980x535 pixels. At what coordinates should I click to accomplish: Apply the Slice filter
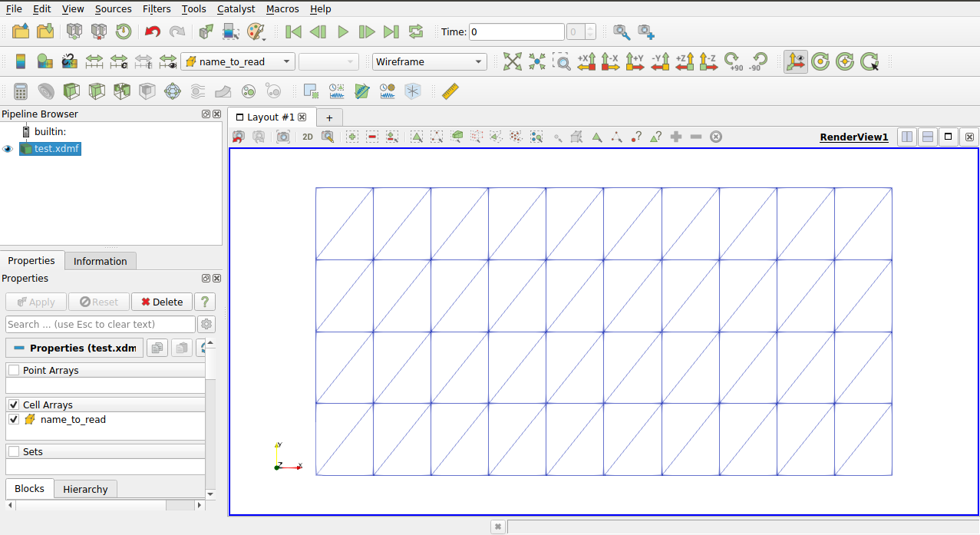pyautogui.click(x=97, y=91)
